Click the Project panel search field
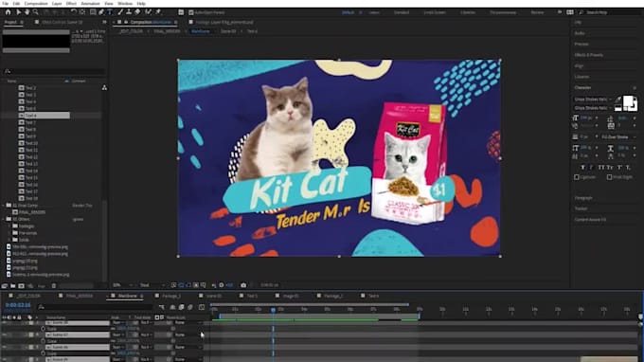 (x=54, y=71)
